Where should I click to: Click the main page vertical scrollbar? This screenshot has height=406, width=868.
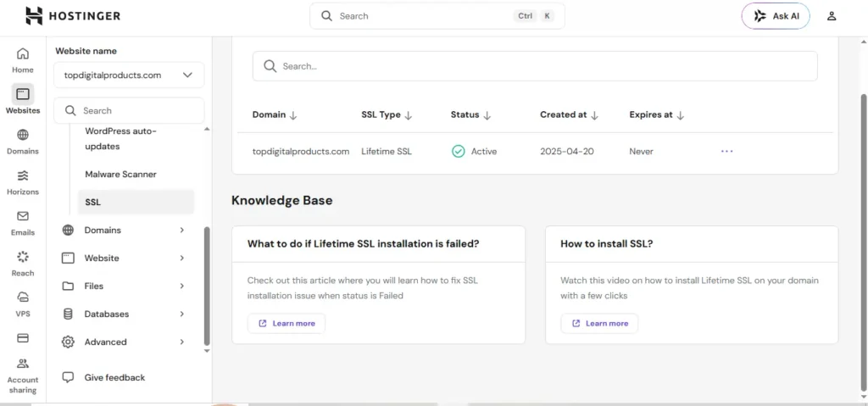click(865, 241)
